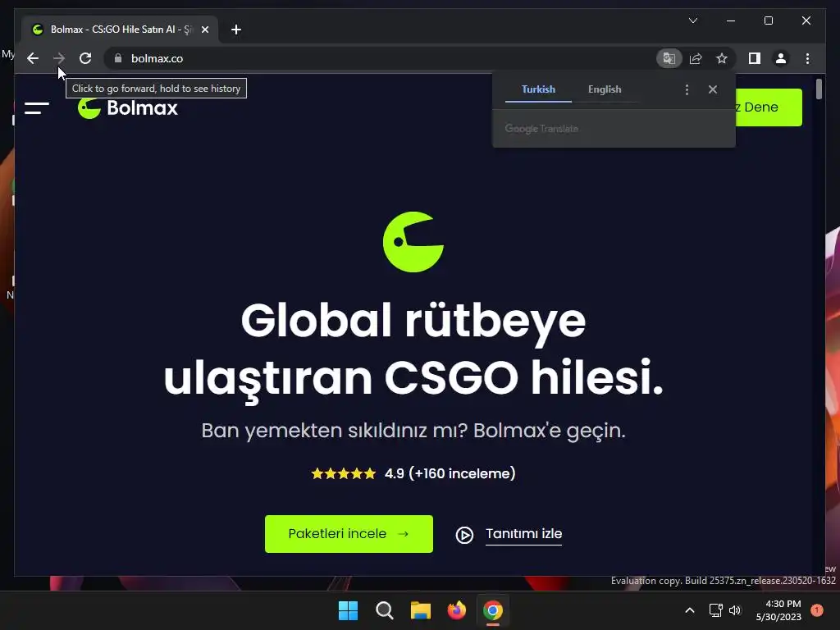Launch Firefox from the taskbar
This screenshot has width=840, height=630.
tap(456, 610)
